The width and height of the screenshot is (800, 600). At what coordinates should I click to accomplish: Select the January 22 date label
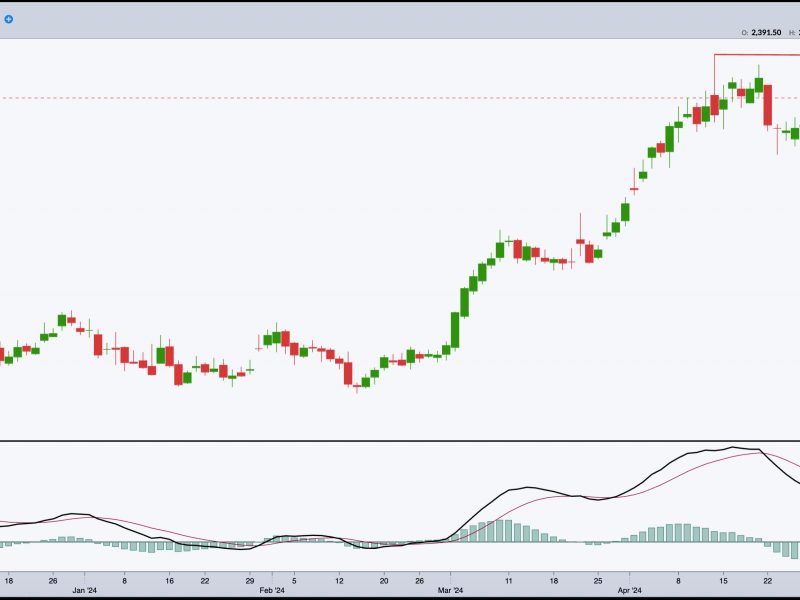205,581
